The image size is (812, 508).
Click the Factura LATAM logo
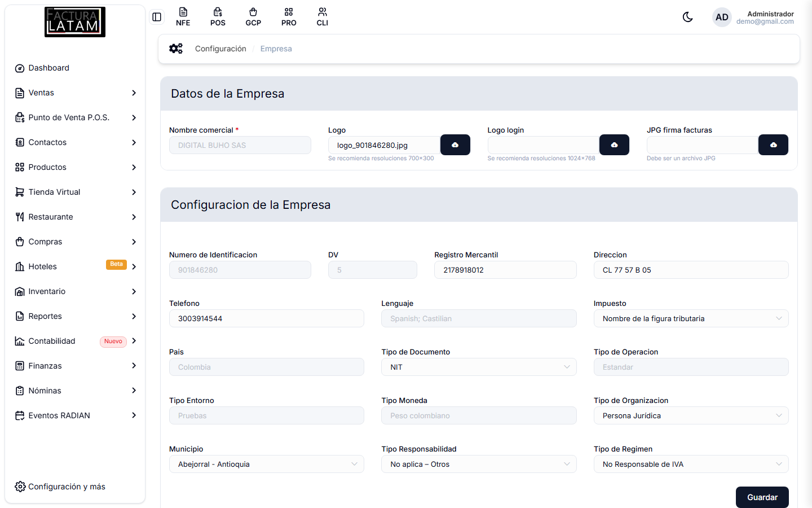pyautogui.click(x=75, y=22)
